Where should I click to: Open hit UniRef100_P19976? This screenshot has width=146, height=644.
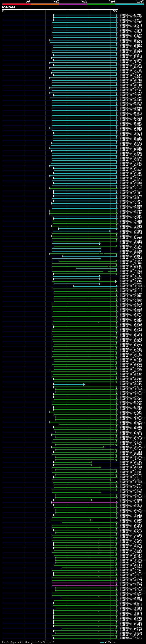pyautogui.click(x=131, y=25)
